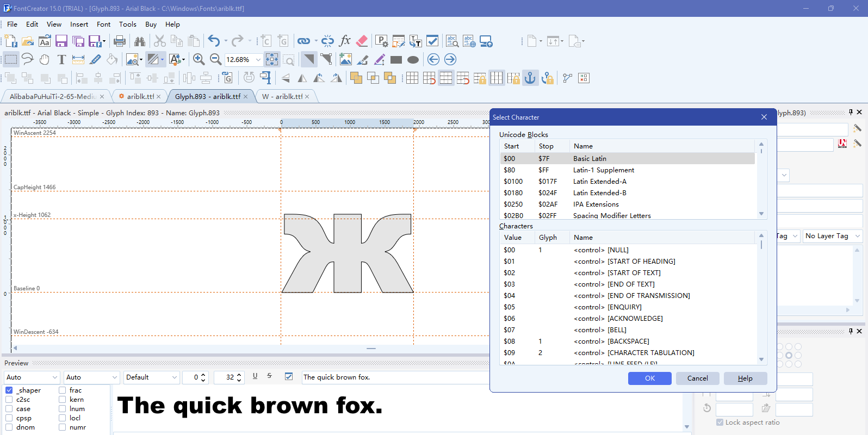Select the Latin Extended-A Unicode block
Image resolution: width=868 pixels, height=435 pixels.
(x=600, y=182)
